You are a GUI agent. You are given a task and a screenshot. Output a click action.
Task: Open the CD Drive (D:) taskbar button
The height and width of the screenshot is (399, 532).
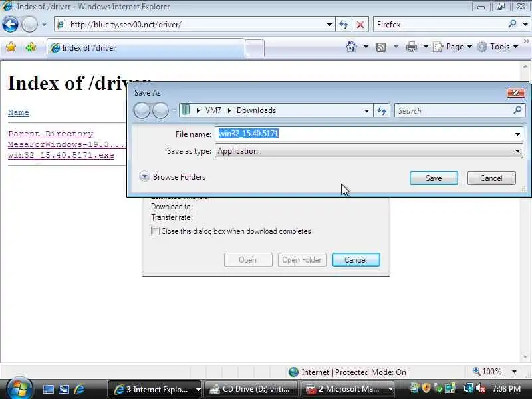click(x=251, y=389)
